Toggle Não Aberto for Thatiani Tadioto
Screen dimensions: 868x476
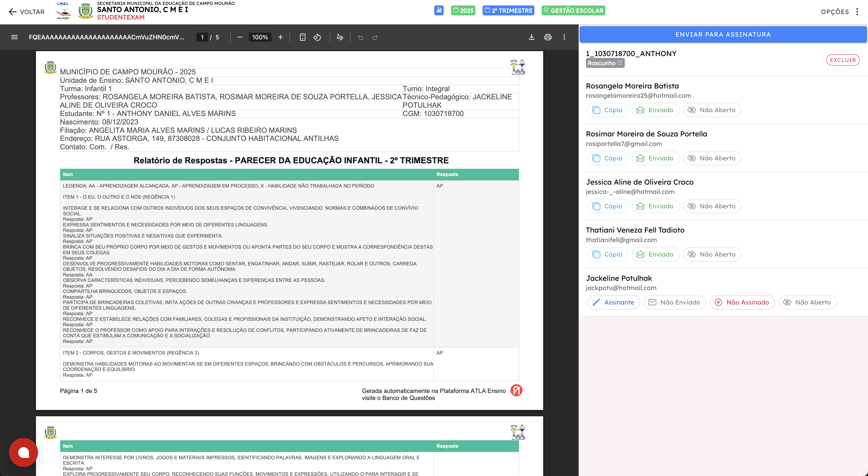pos(712,254)
